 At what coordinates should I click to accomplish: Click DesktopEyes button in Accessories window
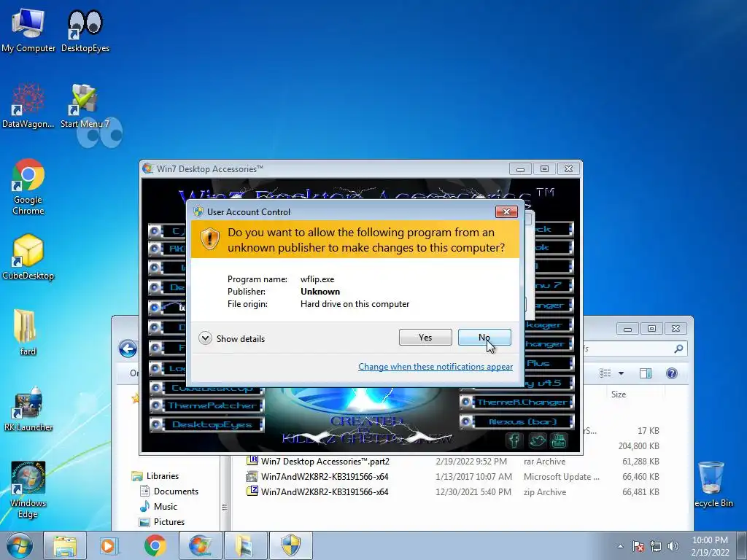click(x=206, y=424)
